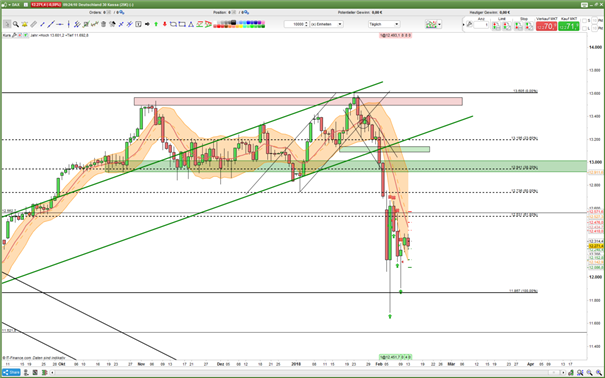This screenshot has height=378, width=605.
Task: Select the triangle drawing tool
Action: pyautogui.click(x=191, y=24)
